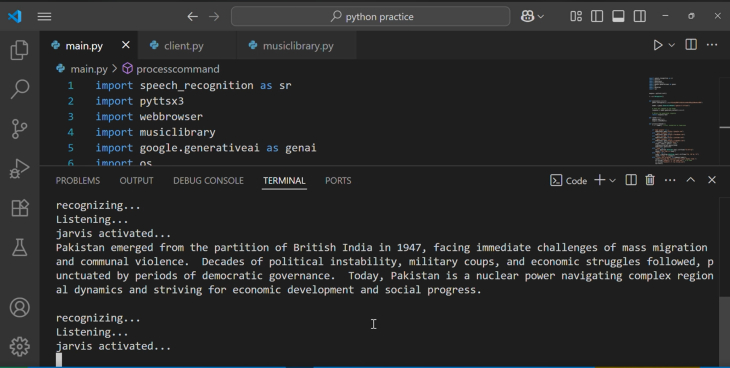Expand the run button dropdown arrow
730x368 pixels.
pos(671,45)
